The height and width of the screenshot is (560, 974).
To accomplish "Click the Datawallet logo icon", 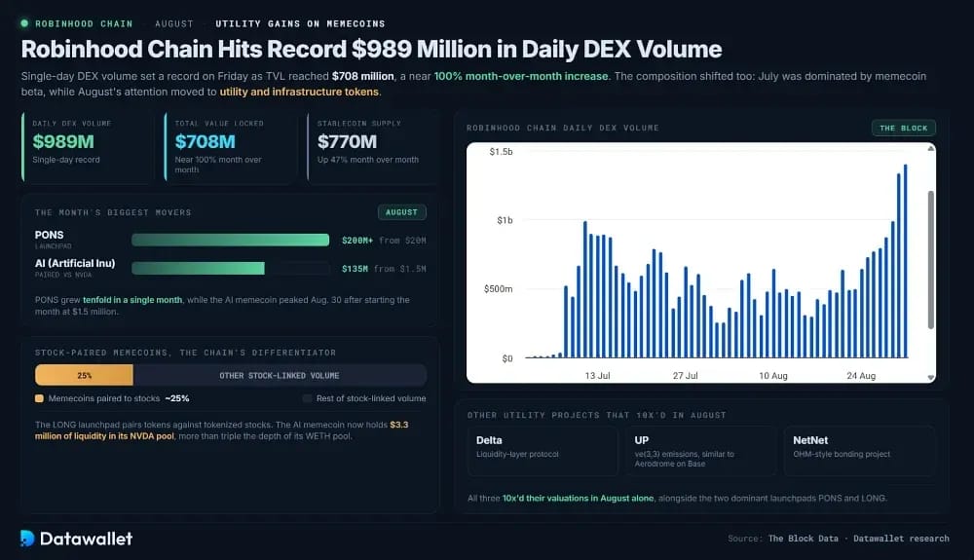I will [26, 539].
